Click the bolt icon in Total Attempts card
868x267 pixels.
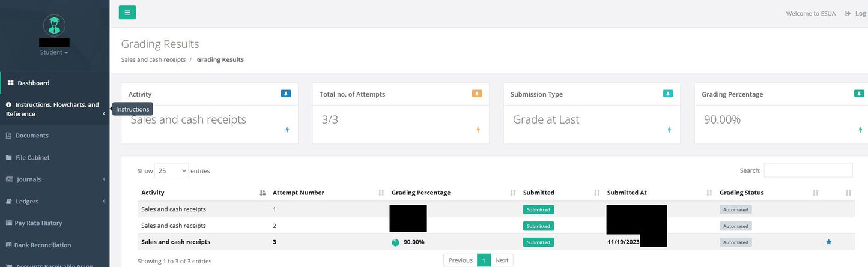pos(478,130)
